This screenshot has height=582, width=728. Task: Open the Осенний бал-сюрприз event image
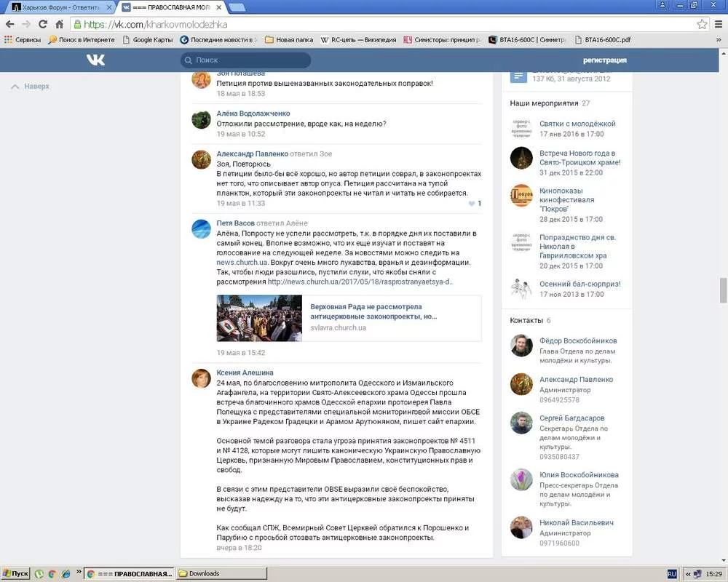click(521, 289)
